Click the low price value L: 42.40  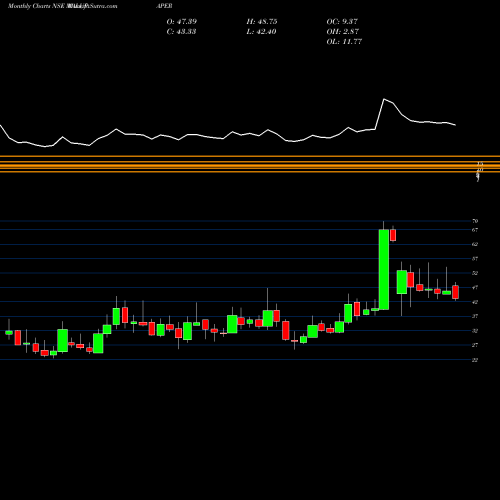262,32
